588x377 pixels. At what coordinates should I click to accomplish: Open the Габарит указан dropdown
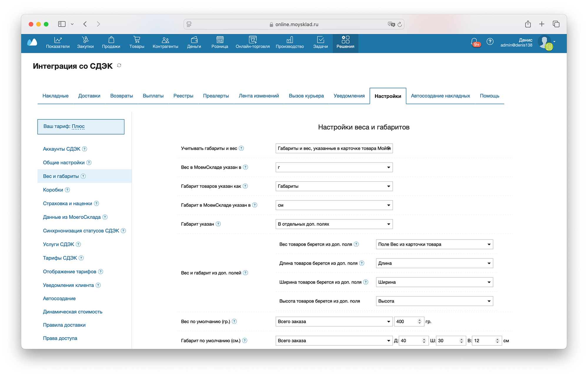pyautogui.click(x=334, y=224)
